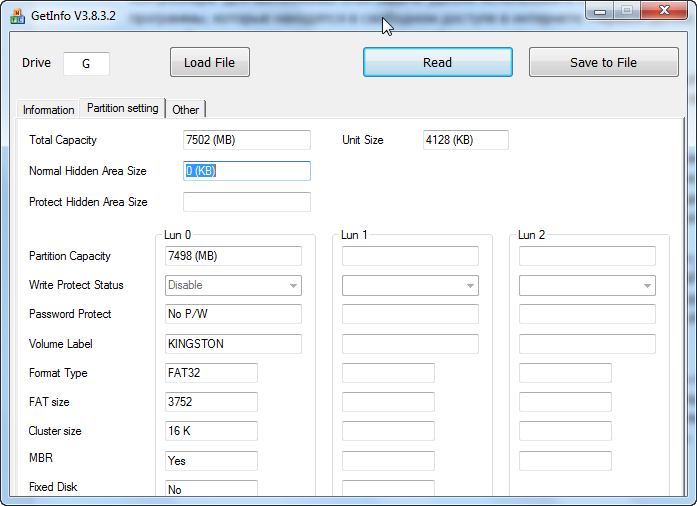Screen dimensions: 697x506
Task: Click Lun 1 Password Protect field
Action: (410, 314)
